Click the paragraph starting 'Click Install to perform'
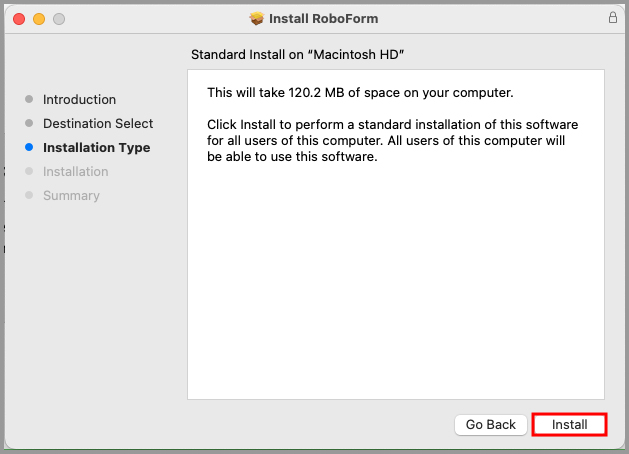 click(x=392, y=140)
